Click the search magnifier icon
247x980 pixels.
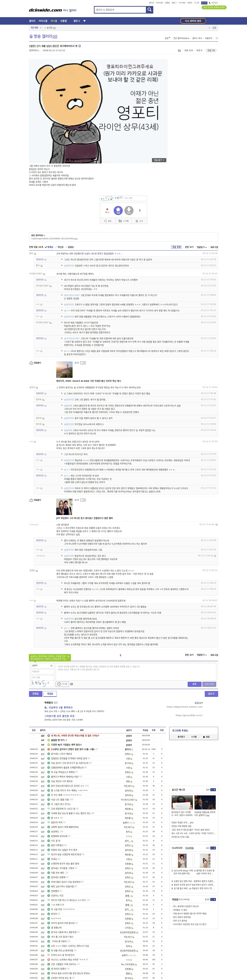(150, 9)
